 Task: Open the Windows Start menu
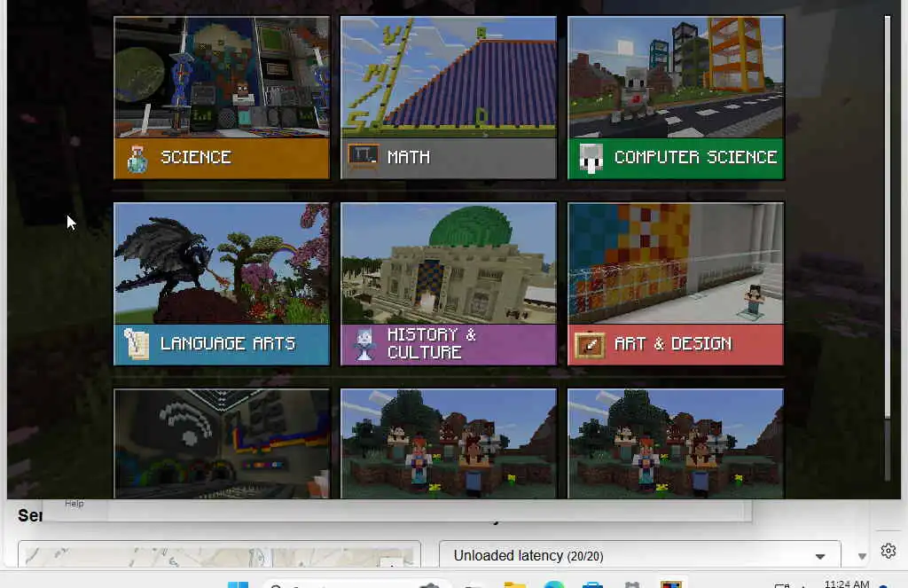click(x=238, y=584)
